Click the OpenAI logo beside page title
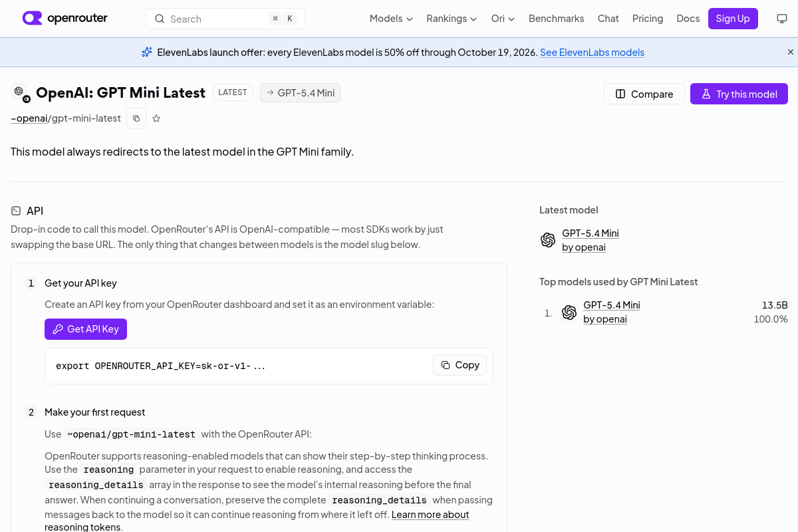798x532 pixels. pos(20,92)
